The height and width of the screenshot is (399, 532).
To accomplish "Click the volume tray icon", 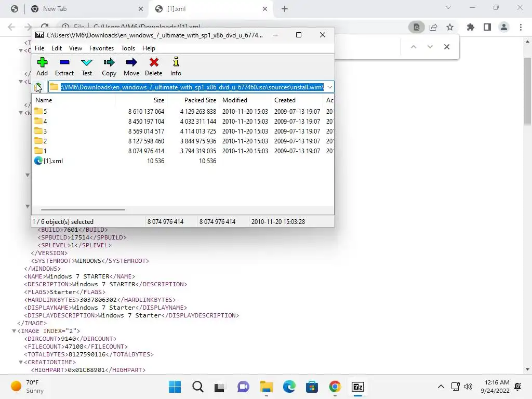I will tap(468, 387).
